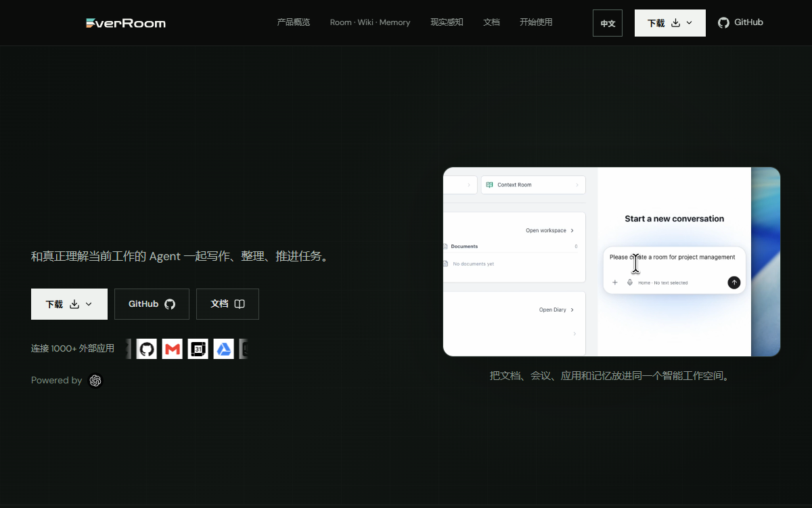
Task: Go to Room · Wiki · Memory section
Action: pyautogui.click(x=370, y=22)
